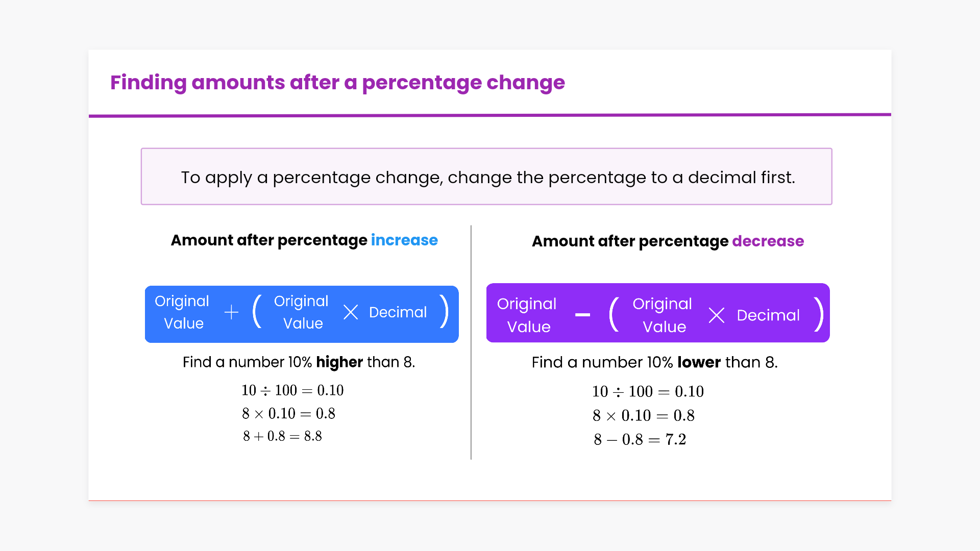Click the minus symbol in the purple formula
Image resolution: width=980 pixels, height=551 pixels.
click(582, 315)
